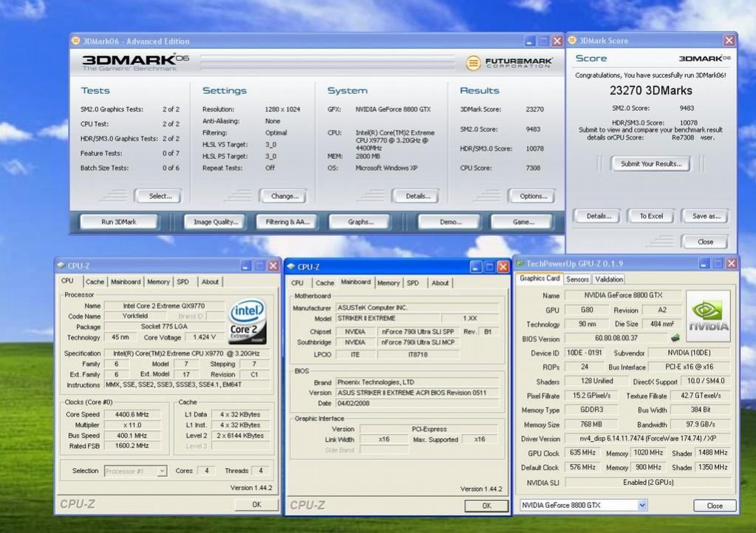Click the left CPU-Z window title icon
The image size is (756, 533).
coord(61,265)
